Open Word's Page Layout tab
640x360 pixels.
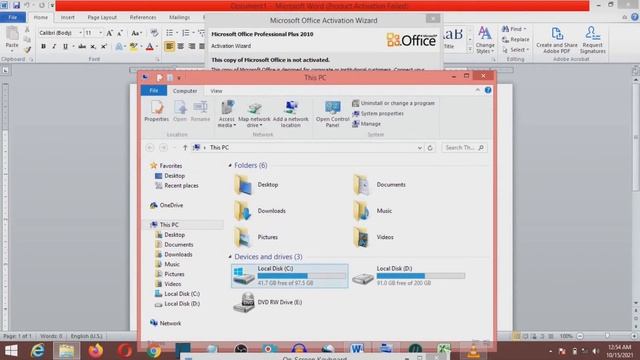point(102,18)
